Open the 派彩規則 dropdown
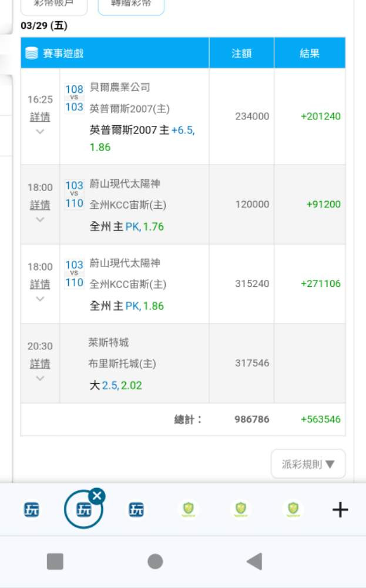Viewport: 366px width, 588px height. (308, 464)
